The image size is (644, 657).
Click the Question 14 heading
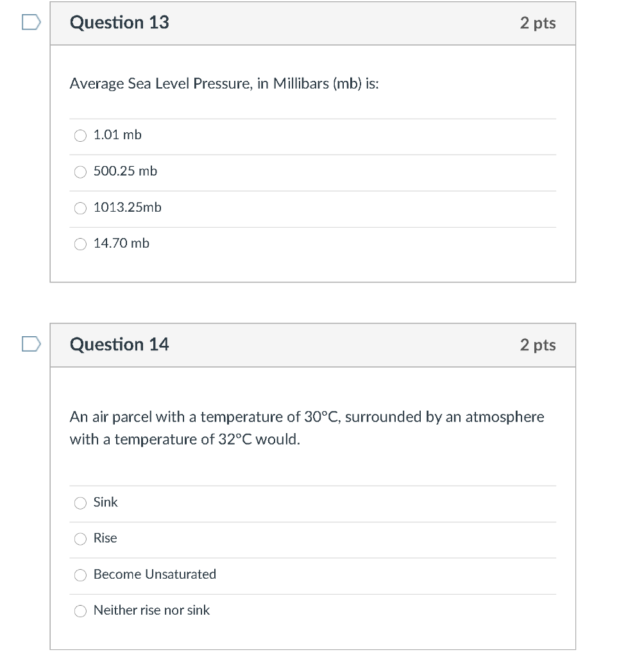point(119,345)
